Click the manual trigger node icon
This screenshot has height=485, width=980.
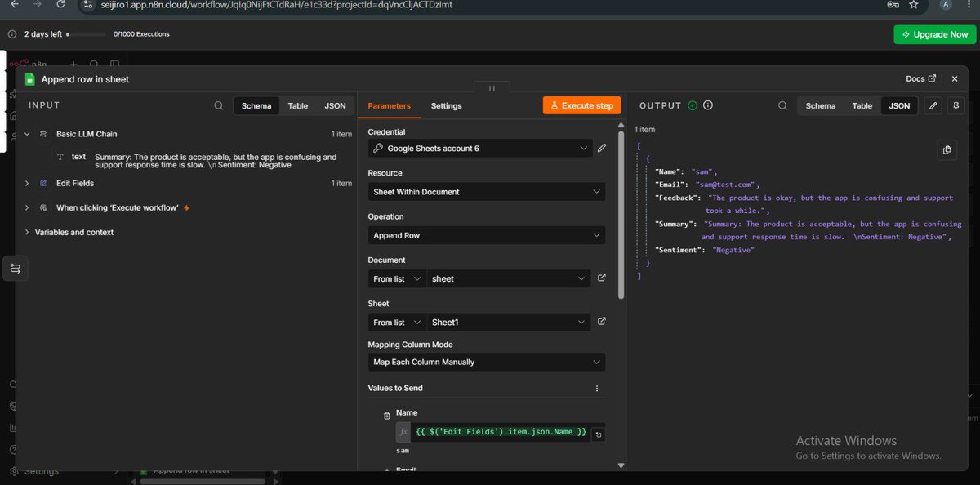click(x=42, y=208)
